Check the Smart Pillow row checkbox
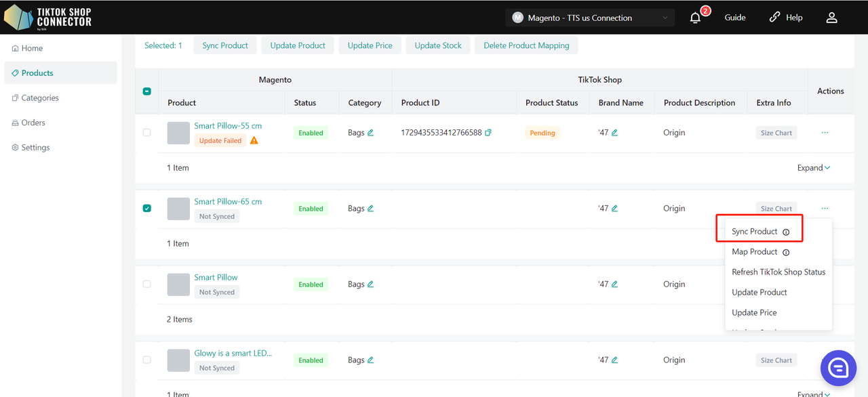This screenshot has width=868, height=397. 147,285
